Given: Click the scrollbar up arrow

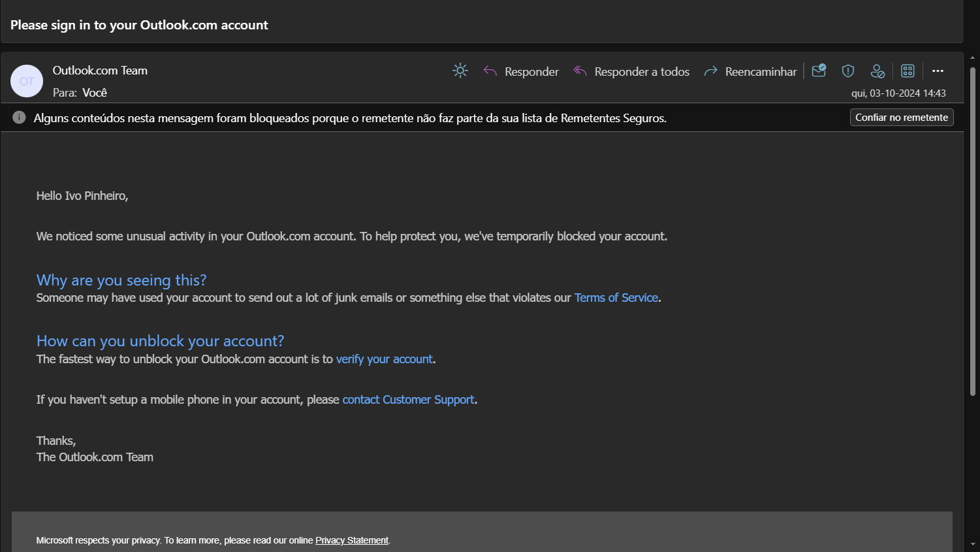Looking at the screenshot, I should pos(973,59).
